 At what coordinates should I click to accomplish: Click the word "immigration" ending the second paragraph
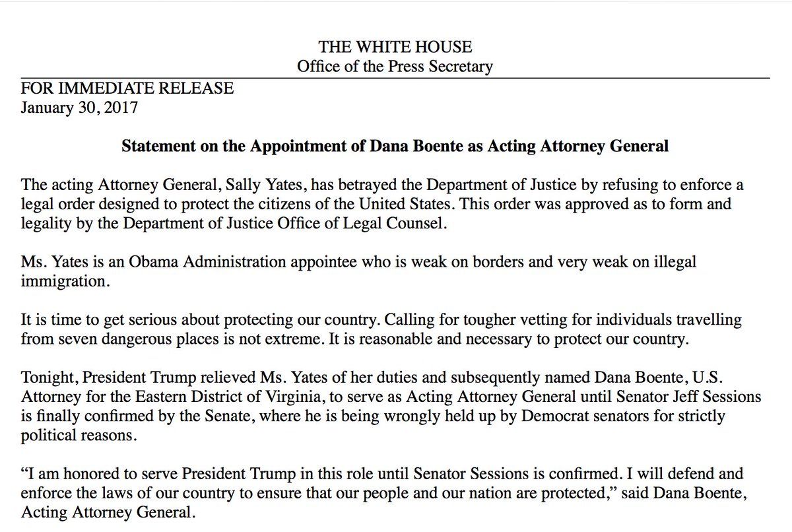(x=62, y=281)
